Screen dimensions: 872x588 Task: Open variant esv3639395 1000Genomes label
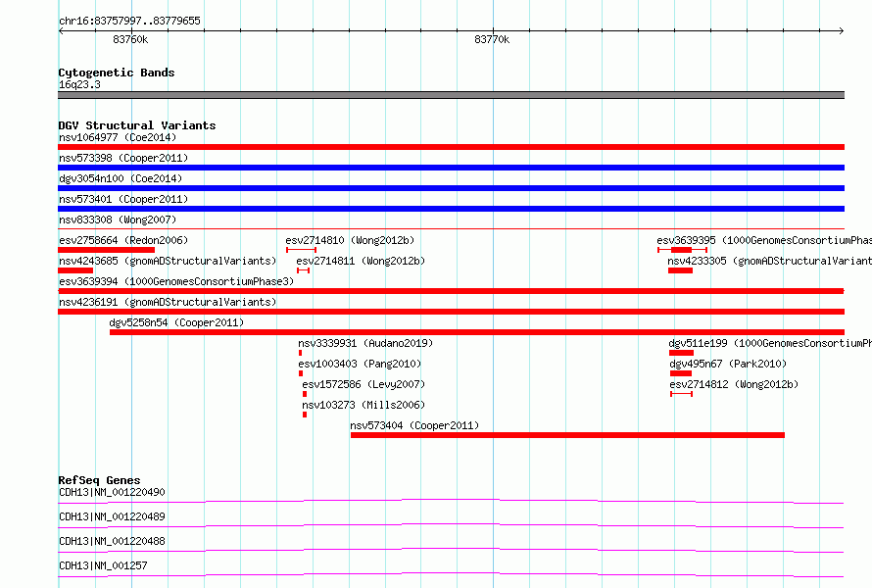click(764, 240)
